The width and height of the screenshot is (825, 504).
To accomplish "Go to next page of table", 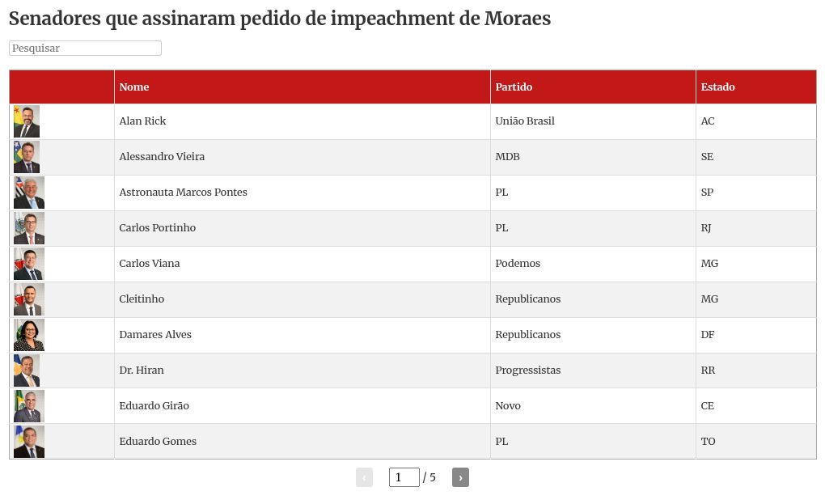I will point(460,477).
